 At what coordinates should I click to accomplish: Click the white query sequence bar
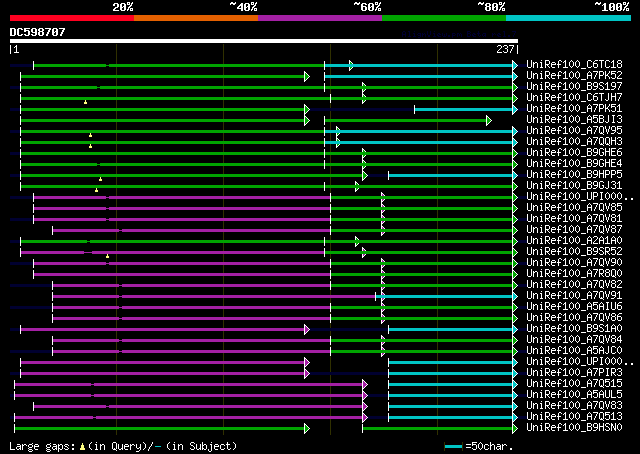coord(264,41)
